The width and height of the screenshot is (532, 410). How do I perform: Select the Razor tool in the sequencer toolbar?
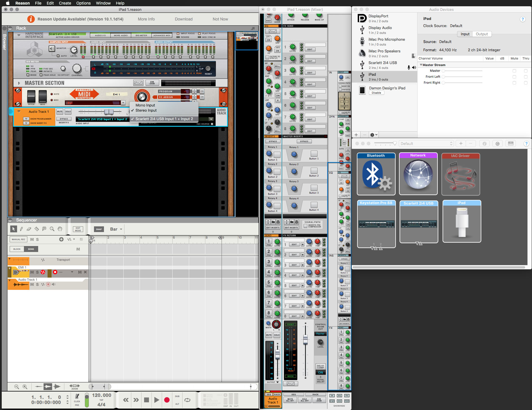coord(36,229)
